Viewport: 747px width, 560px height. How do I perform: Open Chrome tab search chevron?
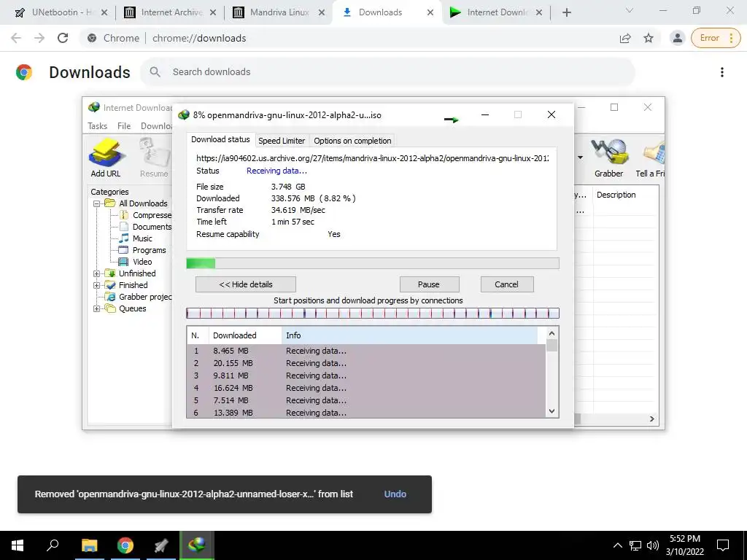click(x=630, y=10)
